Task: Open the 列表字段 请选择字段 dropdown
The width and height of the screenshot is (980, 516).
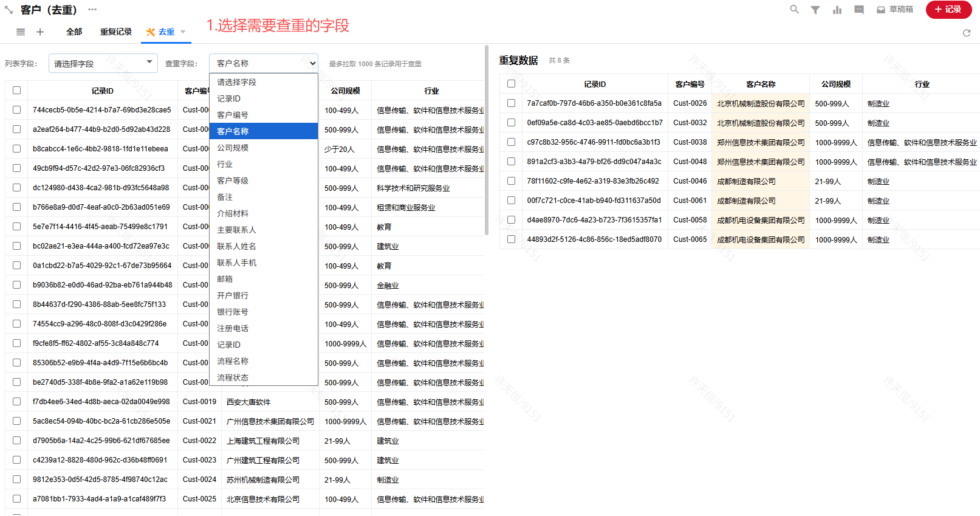Action: (x=103, y=63)
